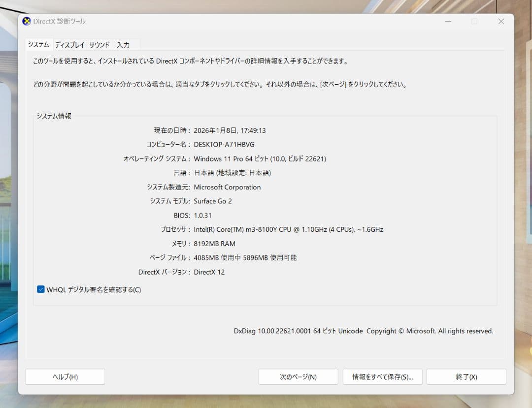Minimize the DirectX 診断ツール window
Image resolution: width=532 pixels, height=408 pixels.
point(448,21)
